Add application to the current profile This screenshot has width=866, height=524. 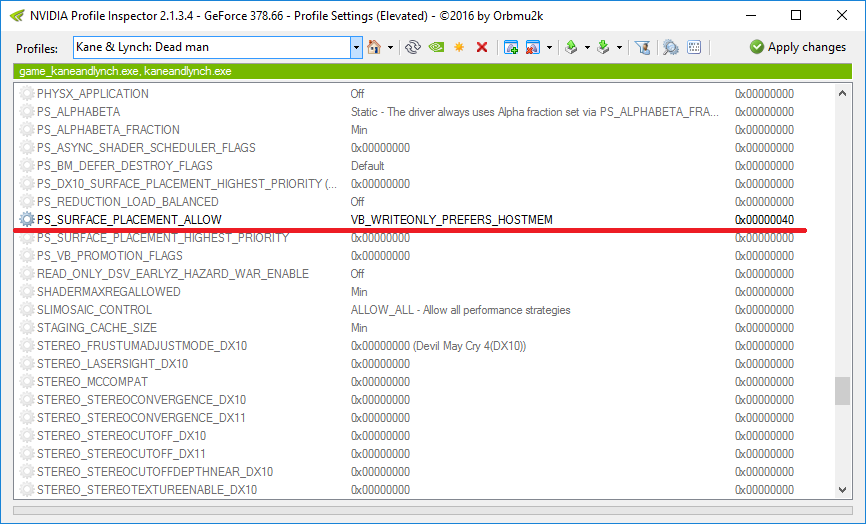[x=511, y=47]
